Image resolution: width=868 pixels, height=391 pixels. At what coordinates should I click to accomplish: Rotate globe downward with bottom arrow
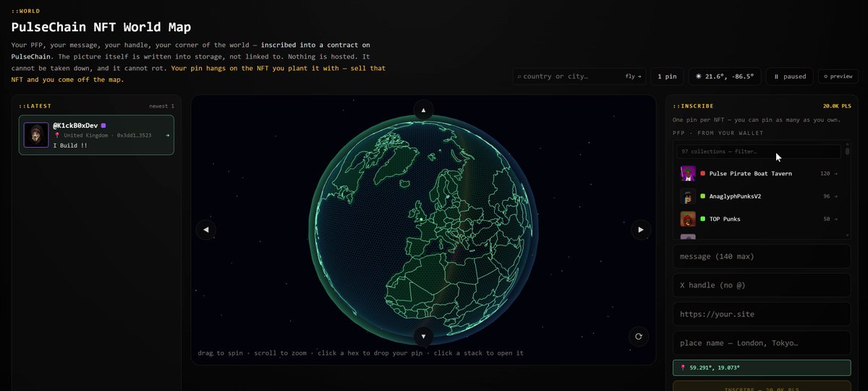423,337
